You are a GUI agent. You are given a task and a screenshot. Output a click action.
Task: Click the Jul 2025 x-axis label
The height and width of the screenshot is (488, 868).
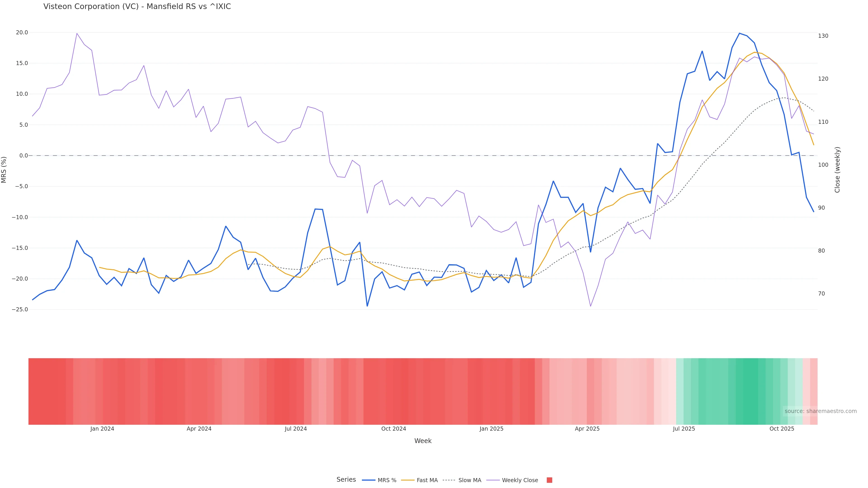[684, 429]
